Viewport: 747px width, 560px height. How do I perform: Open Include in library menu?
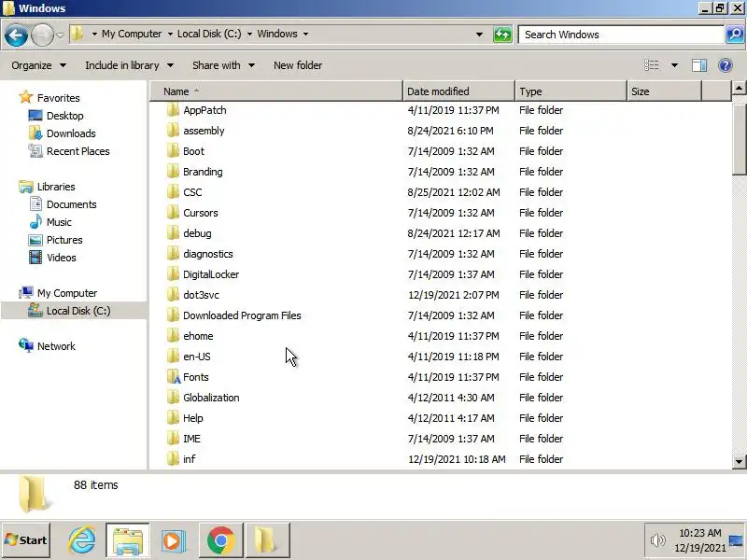129,65
